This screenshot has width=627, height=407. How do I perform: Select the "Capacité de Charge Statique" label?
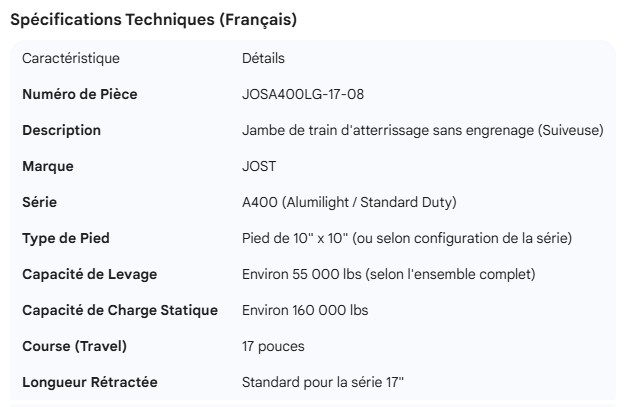point(120,311)
